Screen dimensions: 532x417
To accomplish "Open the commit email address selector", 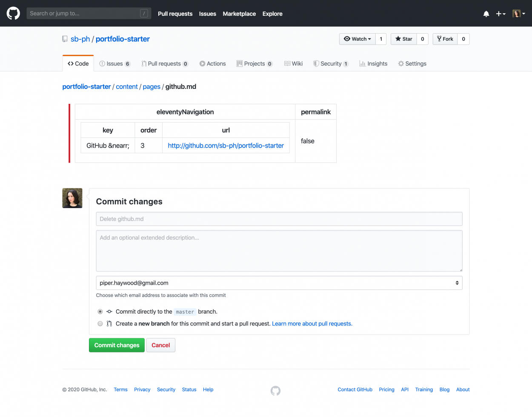I will [279, 283].
